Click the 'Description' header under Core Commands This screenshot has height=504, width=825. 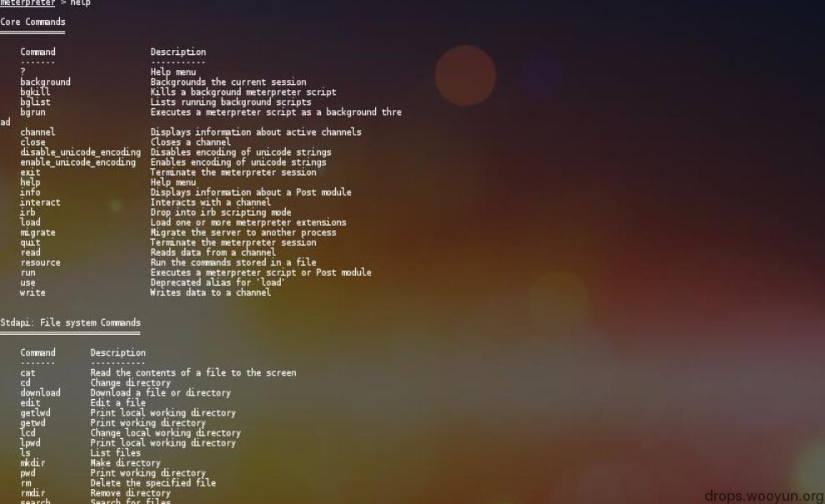coord(178,52)
